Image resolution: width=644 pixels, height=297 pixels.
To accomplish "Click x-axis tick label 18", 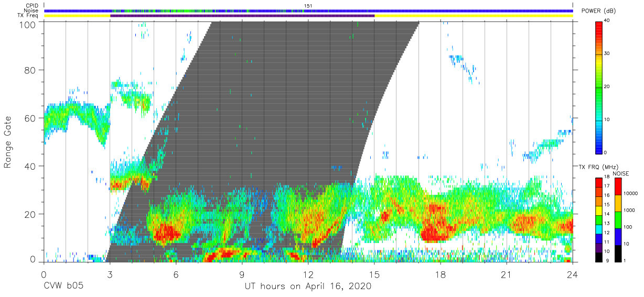I will [441, 274].
